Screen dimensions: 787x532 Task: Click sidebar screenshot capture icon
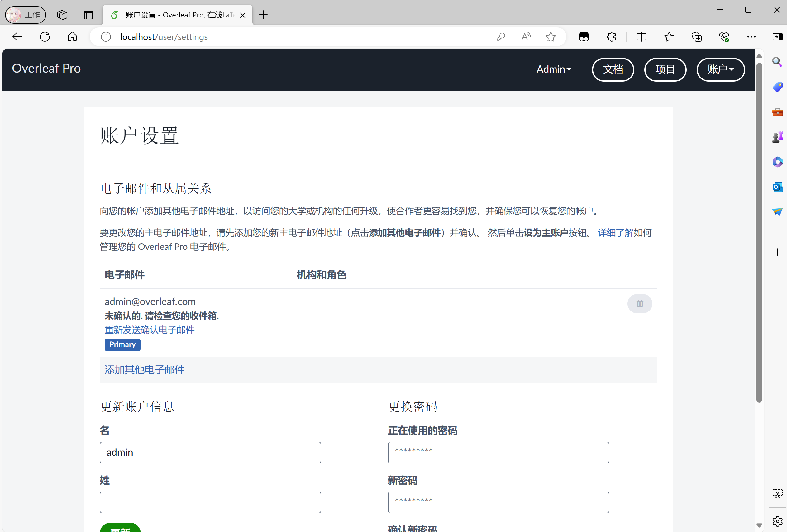[777, 493]
